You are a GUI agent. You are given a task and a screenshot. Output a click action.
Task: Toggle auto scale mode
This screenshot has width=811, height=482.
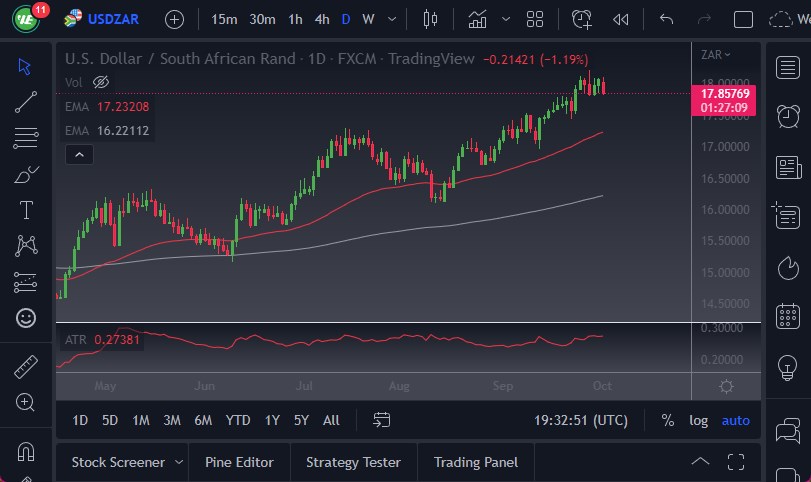pos(735,420)
